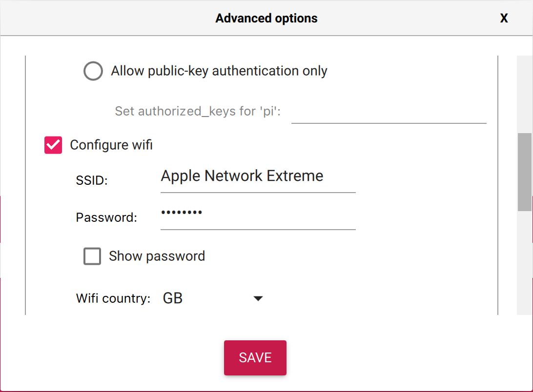Click scrollbar track below the thumb
The width and height of the screenshot is (533, 392).
click(x=525, y=263)
